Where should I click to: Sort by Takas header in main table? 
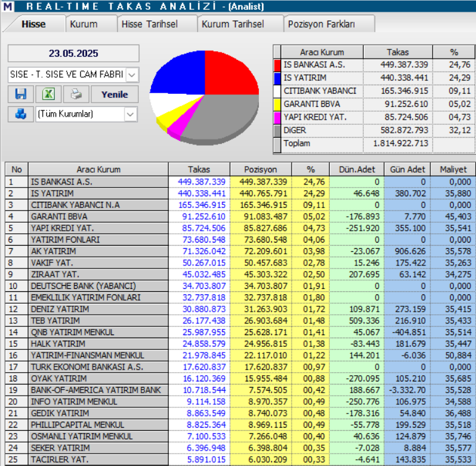tap(199, 169)
